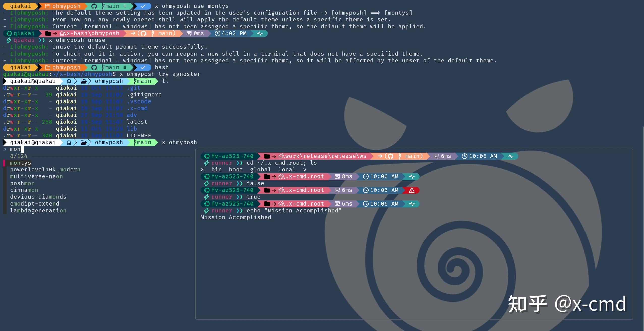Image resolution: width=644 pixels, height=331 pixels.
Task: Expand the arrow before the x-bash path segment
Action: 55,33
